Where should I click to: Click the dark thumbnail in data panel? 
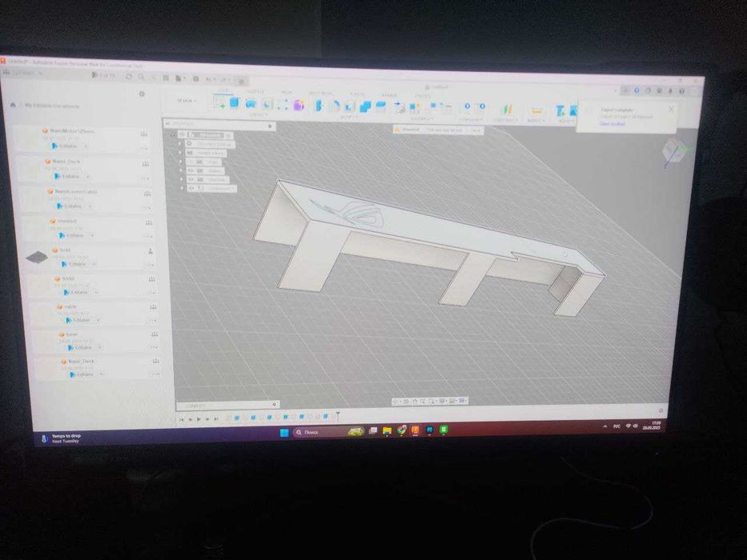[37, 258]
